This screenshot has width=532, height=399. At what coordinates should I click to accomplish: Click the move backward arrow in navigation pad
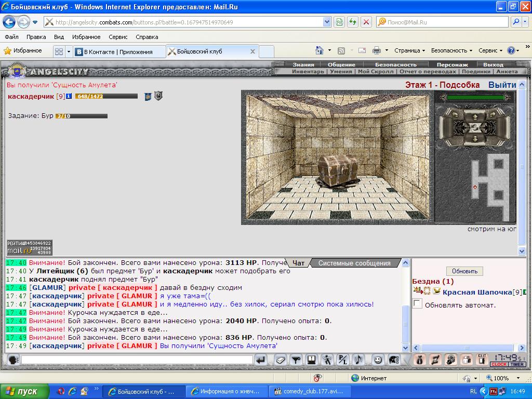point(475,138)
